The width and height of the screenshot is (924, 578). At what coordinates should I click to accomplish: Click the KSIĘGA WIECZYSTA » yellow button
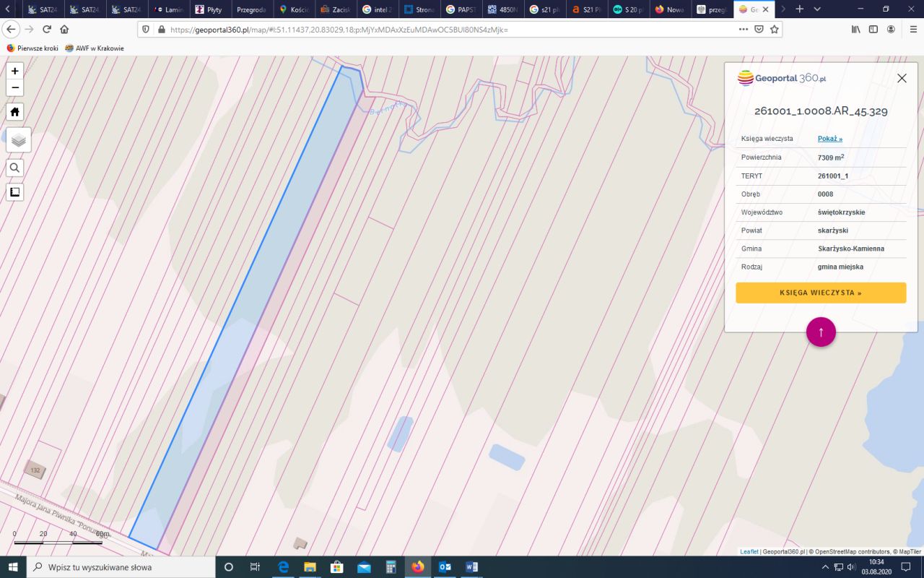[x=821, y=293]
